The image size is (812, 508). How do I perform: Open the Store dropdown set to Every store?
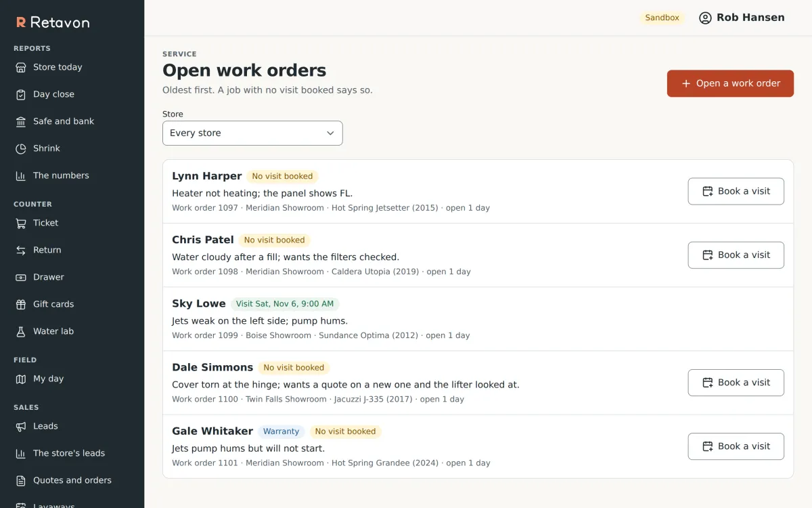coord(252,133)
